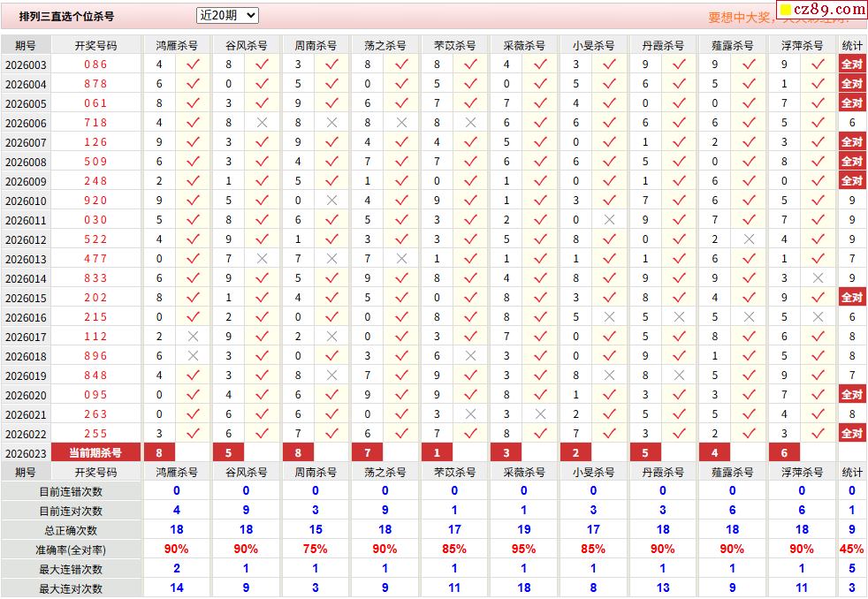Click winning number 086 in row 2026003

95,64
